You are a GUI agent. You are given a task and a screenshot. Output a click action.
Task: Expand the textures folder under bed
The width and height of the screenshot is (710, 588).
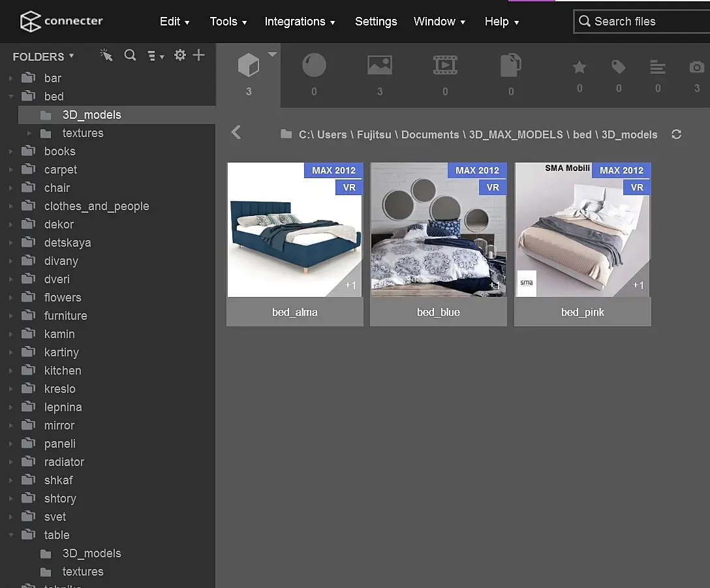coord(29,133)
